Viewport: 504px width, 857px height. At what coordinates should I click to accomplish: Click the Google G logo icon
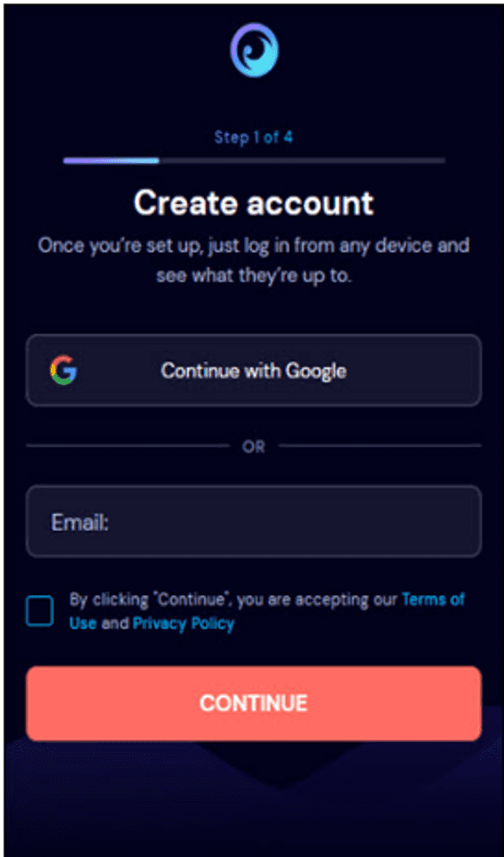pos(64,370)
